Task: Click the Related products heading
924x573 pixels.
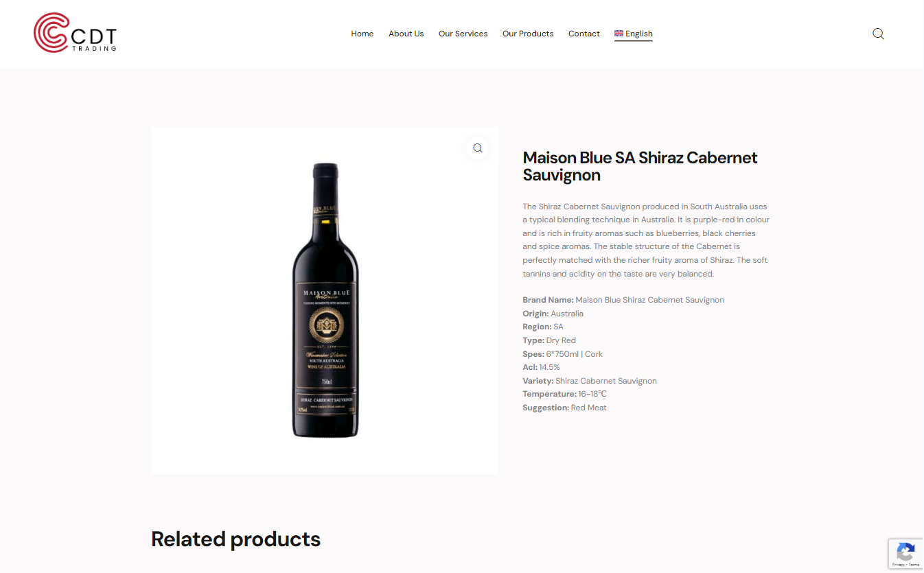Action: pos(236,539)
